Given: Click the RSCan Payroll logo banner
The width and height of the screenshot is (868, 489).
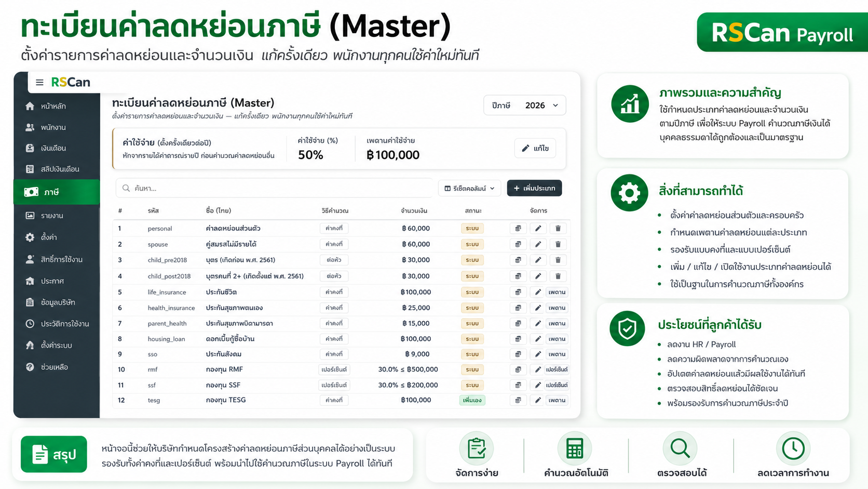Looking at the screenshot, I should click(782, 33).
